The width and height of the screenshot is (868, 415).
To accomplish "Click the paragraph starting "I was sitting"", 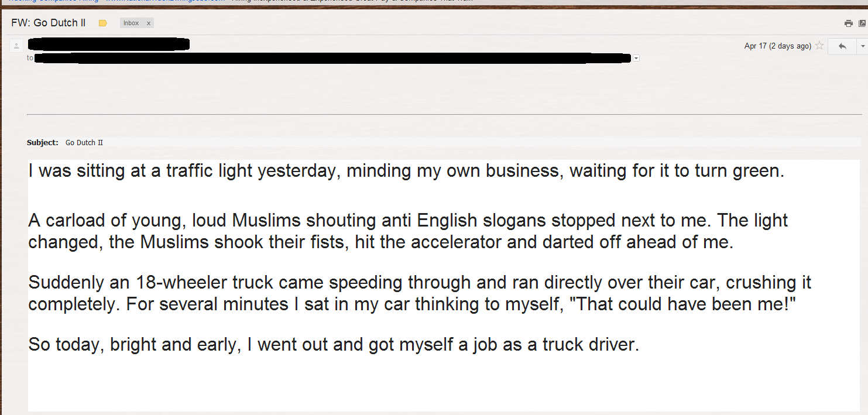I will click(406, 172).
